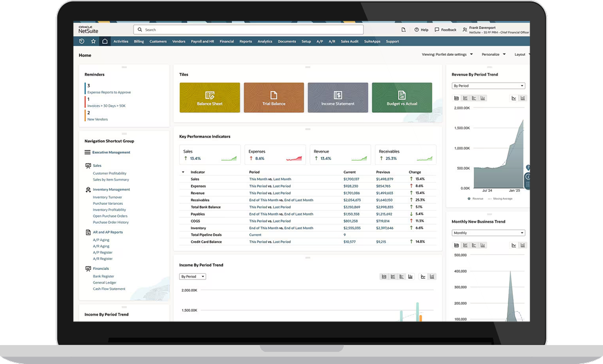This screenshot has height=364, width=603.
Task: Open the shortcuts star icon
Action: 93,41
